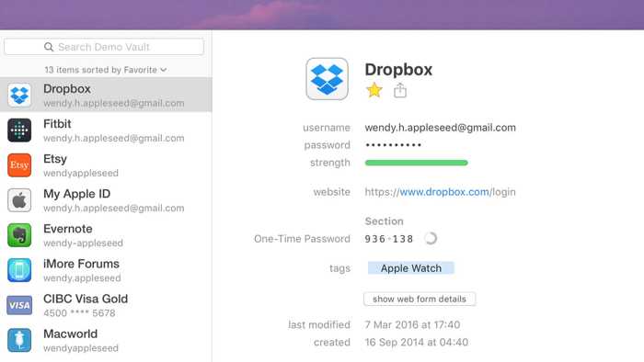Click the Macworld mouse icon
Viewport: 644px width, 362px height.
19,340
